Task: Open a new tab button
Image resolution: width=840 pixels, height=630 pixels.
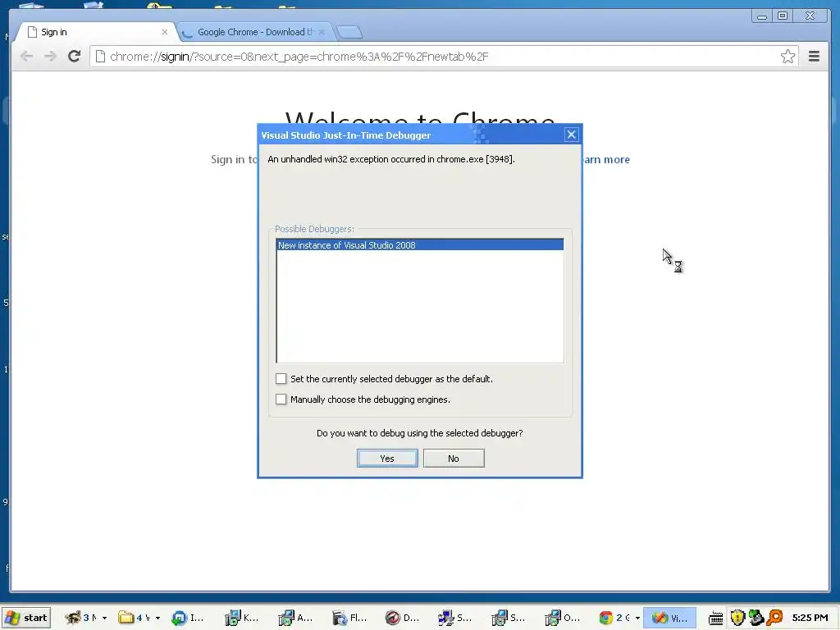Action: [x=349, y=33]
